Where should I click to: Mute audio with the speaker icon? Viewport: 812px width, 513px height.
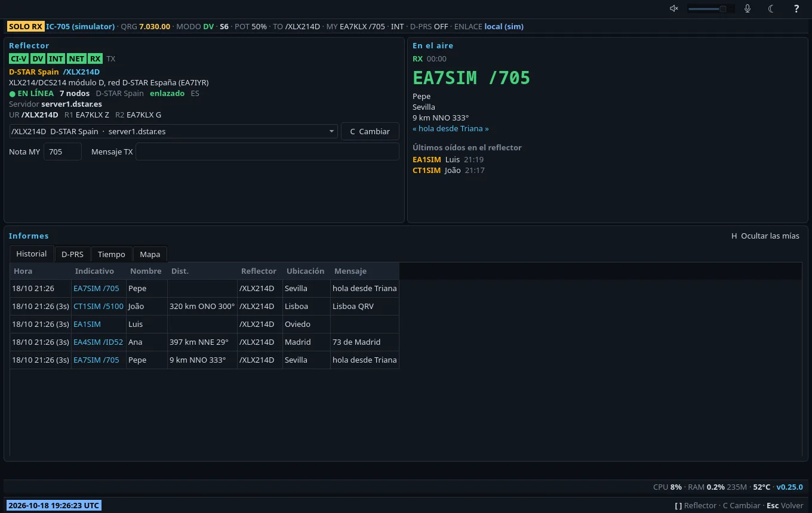click(x=673, y=8)
